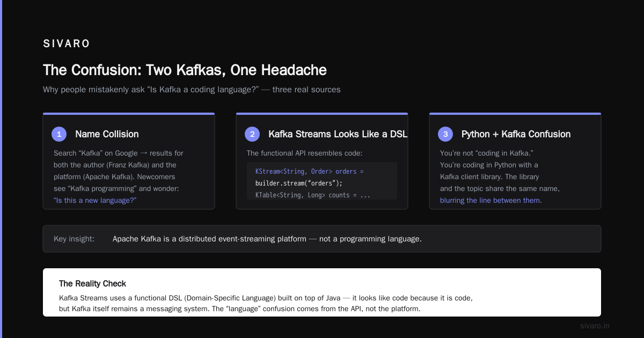Click the highlighted "Is this a new language?" text
The height and width of the screenshot is (338, 644).
tap(95, 201)
